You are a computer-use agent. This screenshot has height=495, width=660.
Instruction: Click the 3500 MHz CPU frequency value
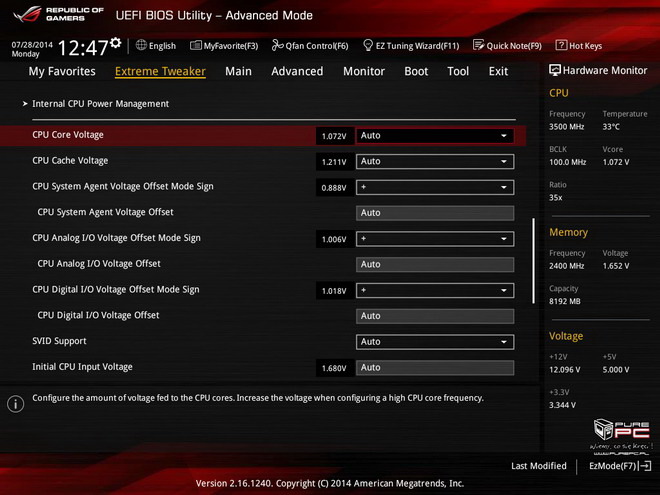pyautogui.click(x=567, y=127)
